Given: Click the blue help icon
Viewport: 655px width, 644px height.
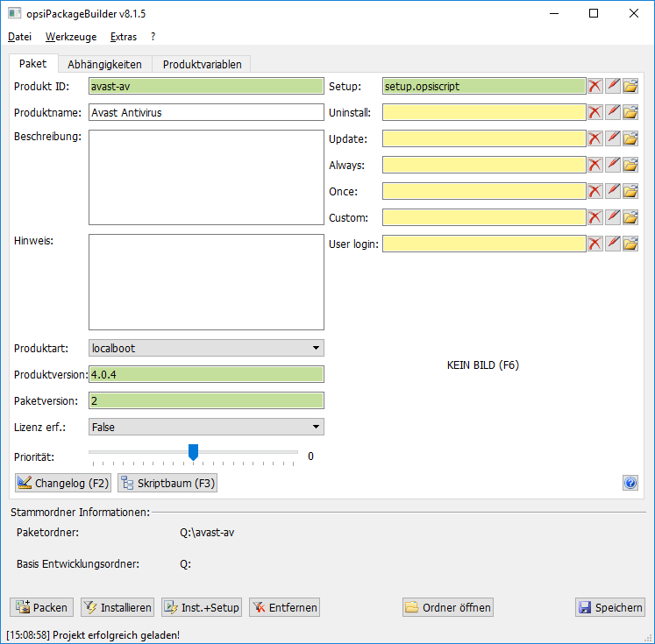Looking at the screenshot, I should click(630, 483).
